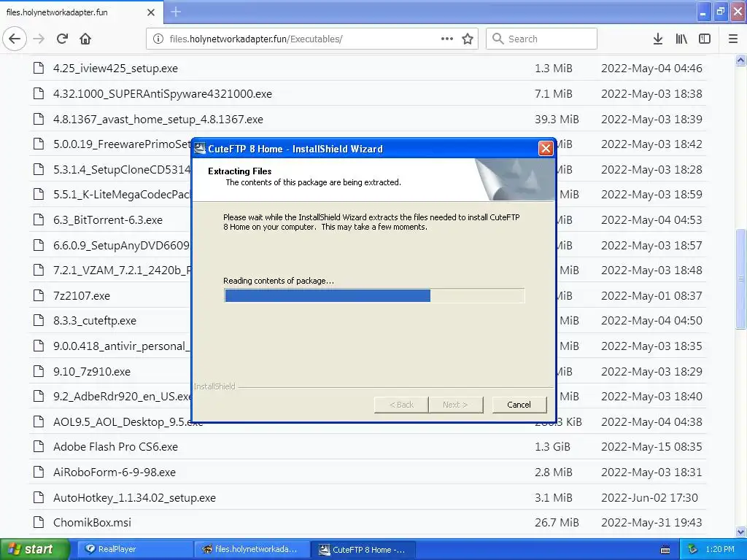This screenshot has width=747, height=560.
Task: Click the extraction progress bar
Action: (x=374, y=296)
